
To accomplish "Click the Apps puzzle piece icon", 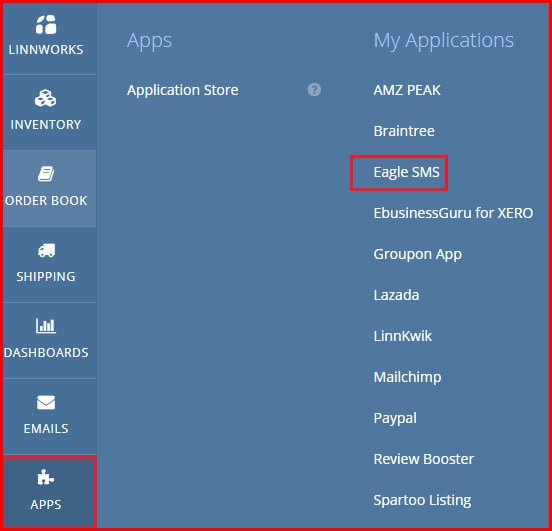I will point(46,477).
